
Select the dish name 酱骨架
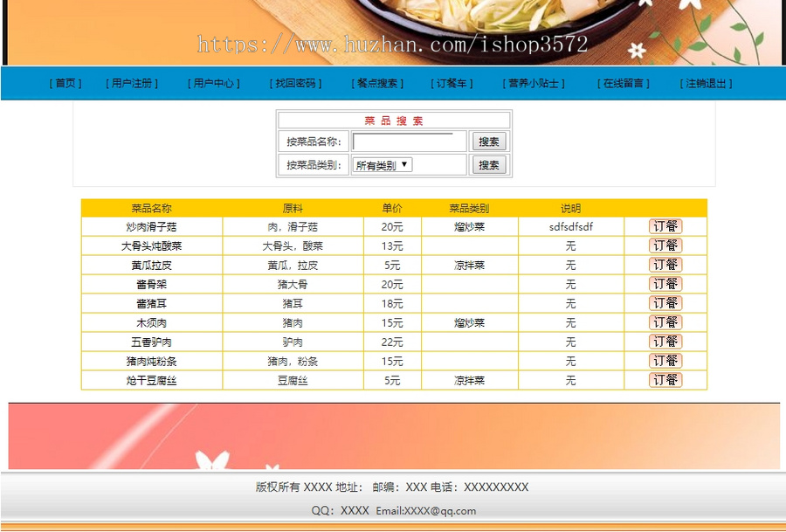[x=151, y=284]
